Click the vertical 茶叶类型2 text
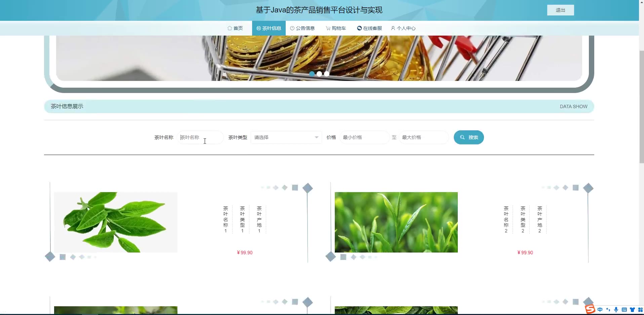This screenshot has width=644, height=315. [523, 220]
